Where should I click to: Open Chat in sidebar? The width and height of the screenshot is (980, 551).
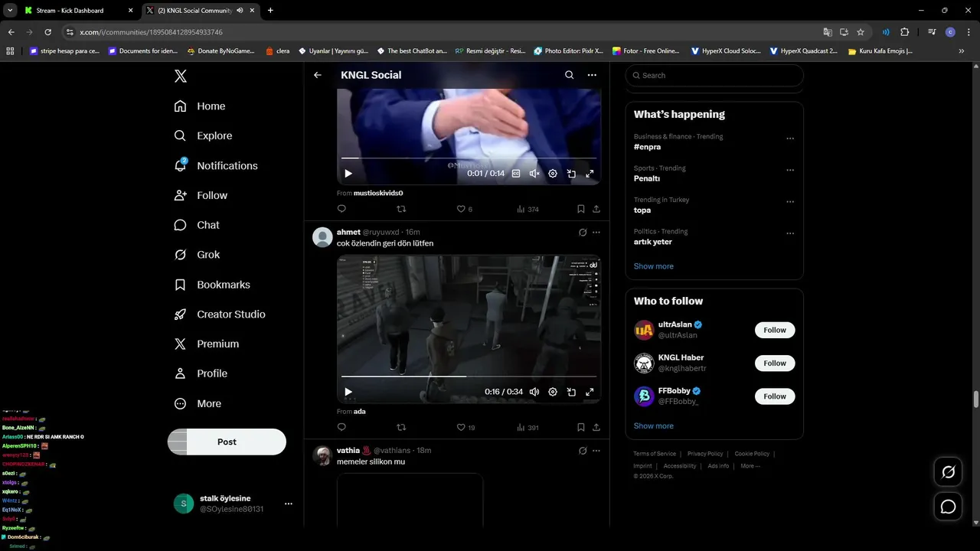(197, 225)
